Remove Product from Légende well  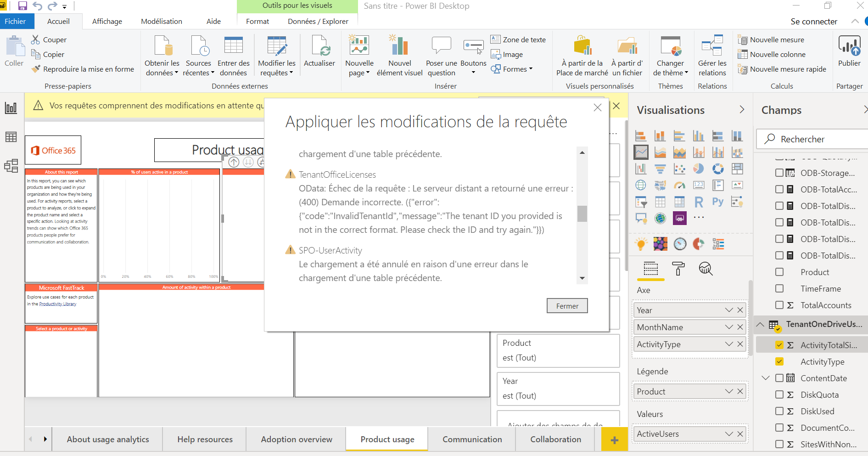pos(740,391)
